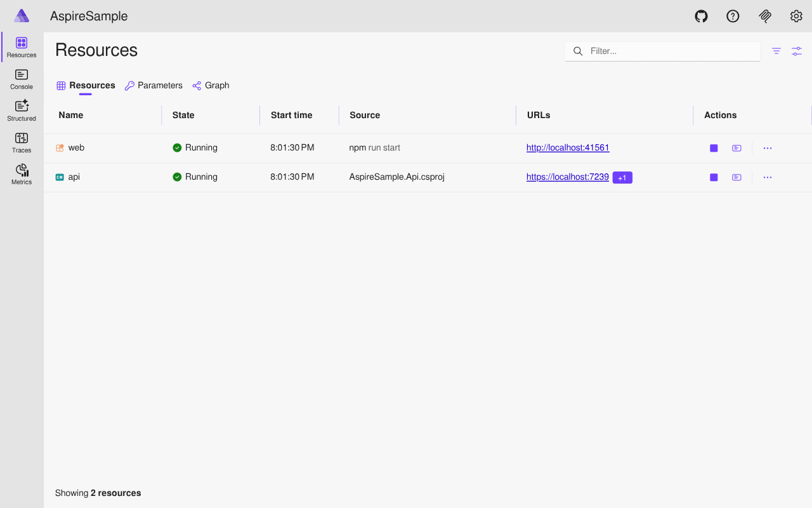
Task: Open the dashboard settings gear
Action: click(x=796, y=16)
